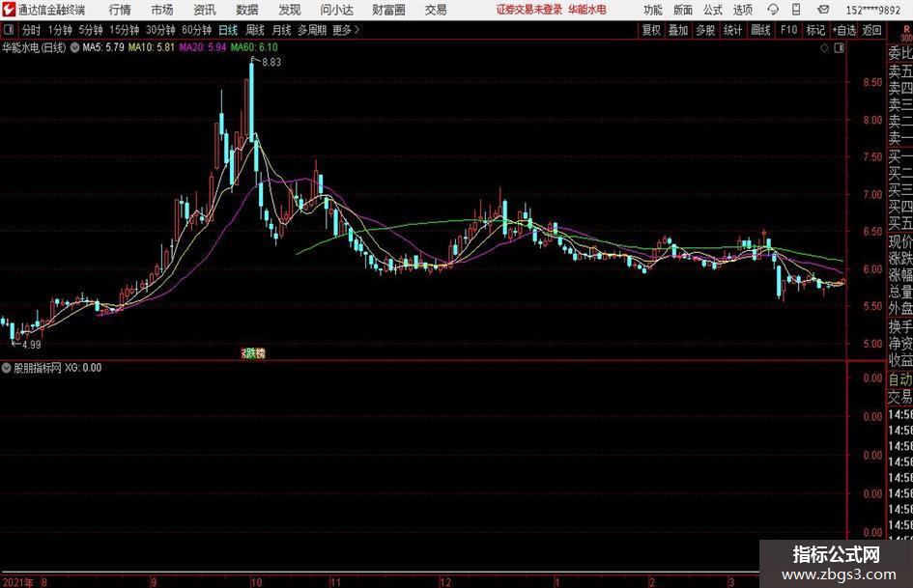Click the 返回 back button
This screenshot has height=588, width=913.
(x=871, y=30)
